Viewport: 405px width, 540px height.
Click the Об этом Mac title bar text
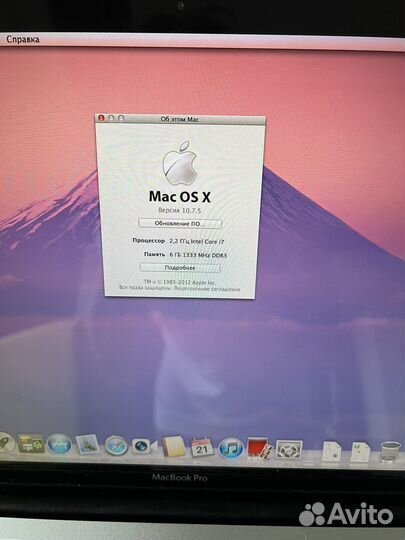pos(180,119)
